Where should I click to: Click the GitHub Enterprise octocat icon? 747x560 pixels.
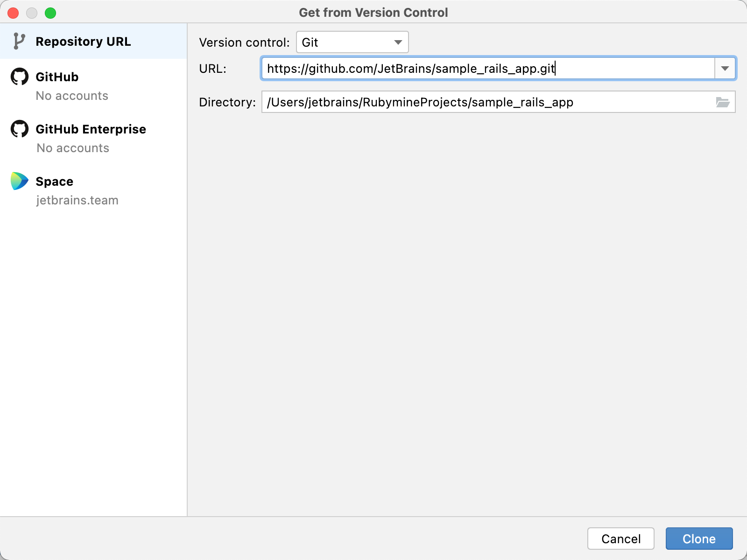click(19, 129)
